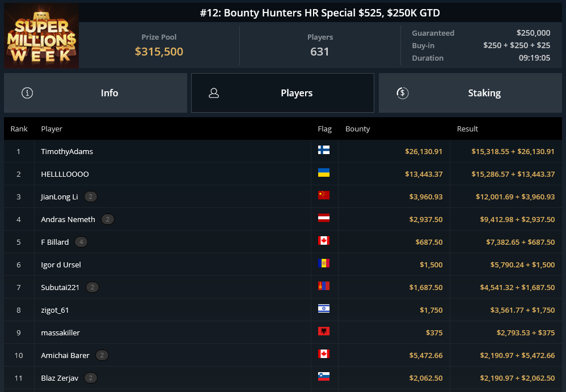
Task: Click the Super Millions Week logo
Action: coord(41,35)
